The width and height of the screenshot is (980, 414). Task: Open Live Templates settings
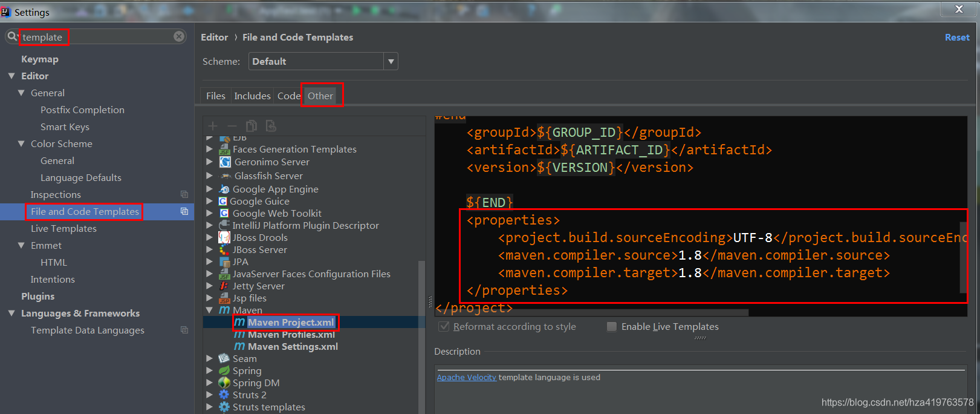click(63, 229)
